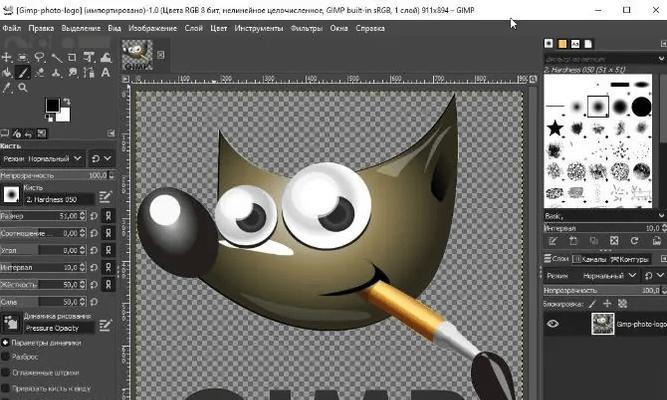Toggle lock alpha channel
This screenshot has width=667, height=400.
click(x=622, y=304)
